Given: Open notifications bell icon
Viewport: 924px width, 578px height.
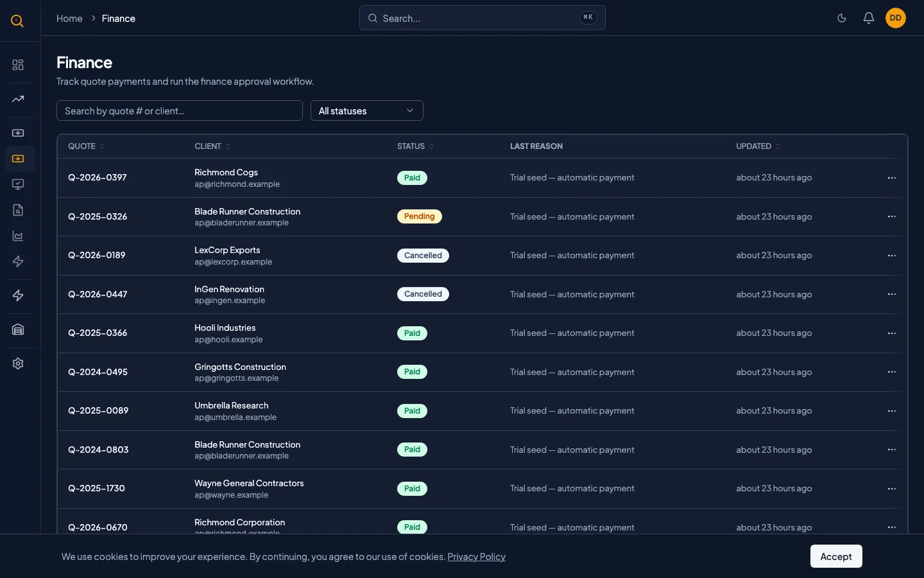Looking at the screenshot, I should (x=869, y=18).
